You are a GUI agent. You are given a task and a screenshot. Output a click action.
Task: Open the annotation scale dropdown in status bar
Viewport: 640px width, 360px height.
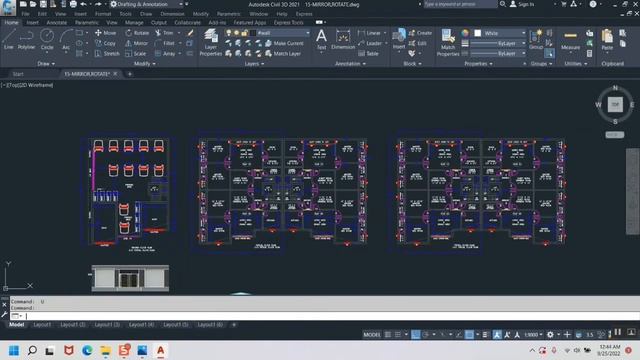[x=533, y=334]
